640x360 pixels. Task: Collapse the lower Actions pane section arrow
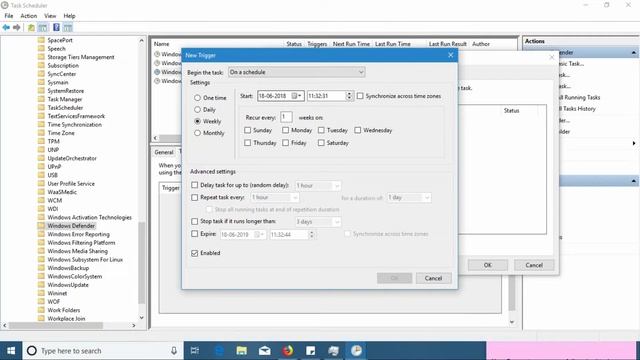coord(633,181)
